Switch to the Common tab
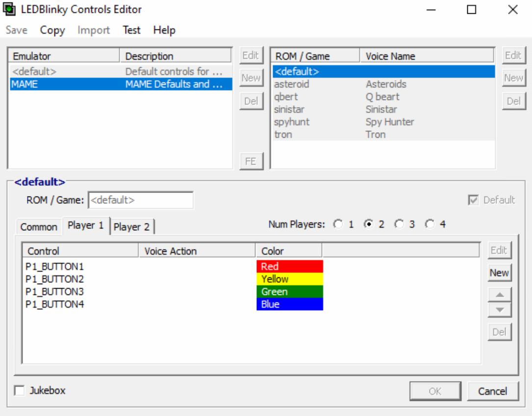Viewport: 532px width, 416px height. click(39, 226)
